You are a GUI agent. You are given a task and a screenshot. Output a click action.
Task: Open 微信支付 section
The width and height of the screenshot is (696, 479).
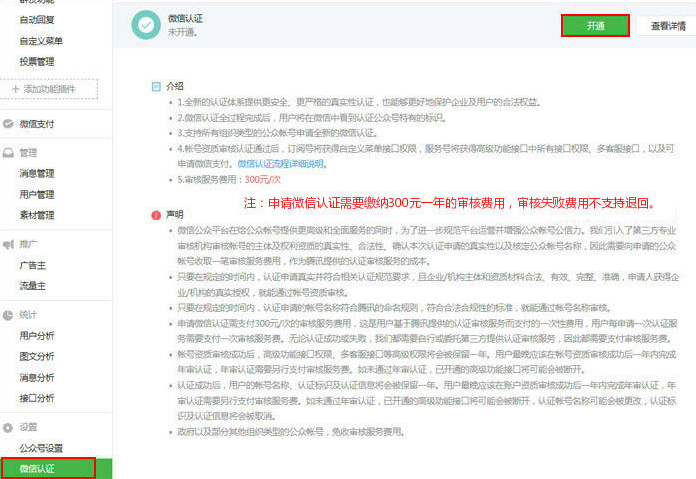pos(37,124)
